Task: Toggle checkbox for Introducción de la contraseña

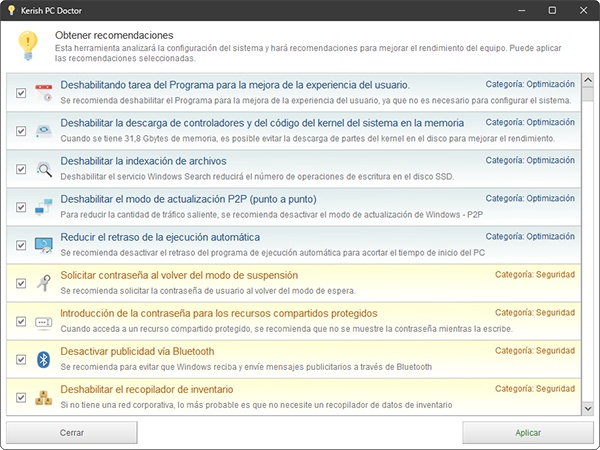Action: click(x=21, y=321)
